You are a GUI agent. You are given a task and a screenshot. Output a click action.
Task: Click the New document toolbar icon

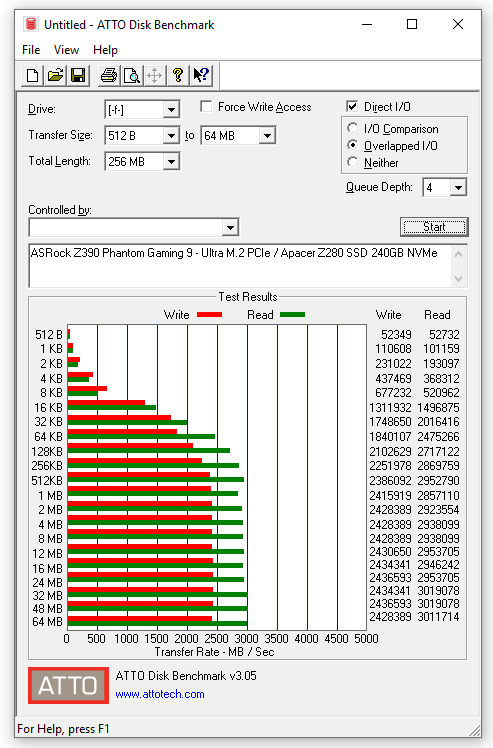[32, 75]
